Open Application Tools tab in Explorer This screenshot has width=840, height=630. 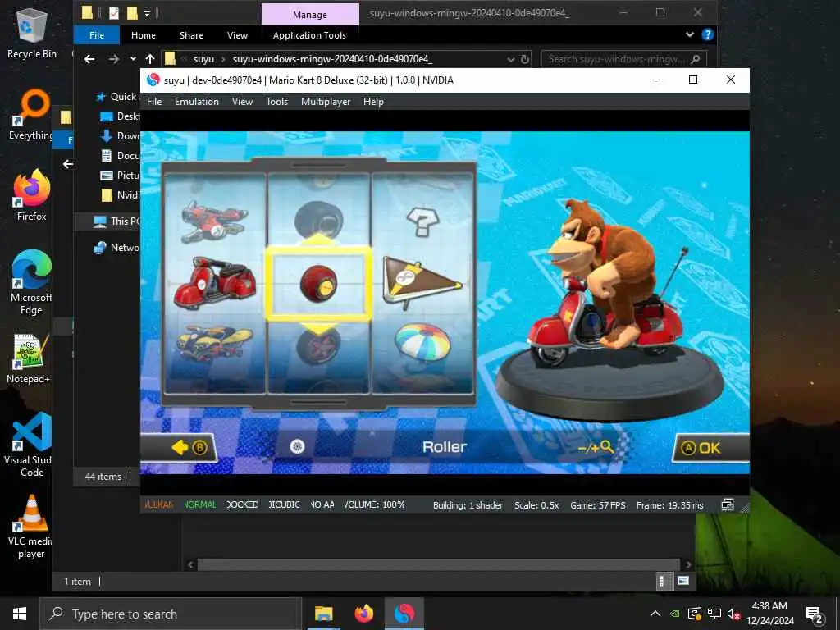click(x=309, y=35)
